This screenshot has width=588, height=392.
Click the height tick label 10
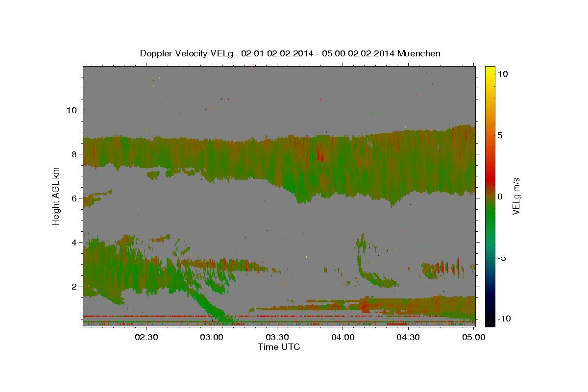72,110
